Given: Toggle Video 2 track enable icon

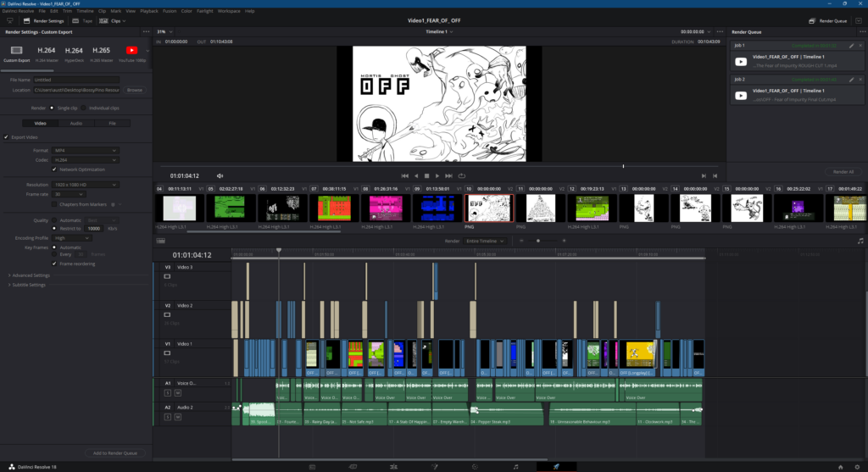Looking at the screenshot, I should click(x=167, y=314).
